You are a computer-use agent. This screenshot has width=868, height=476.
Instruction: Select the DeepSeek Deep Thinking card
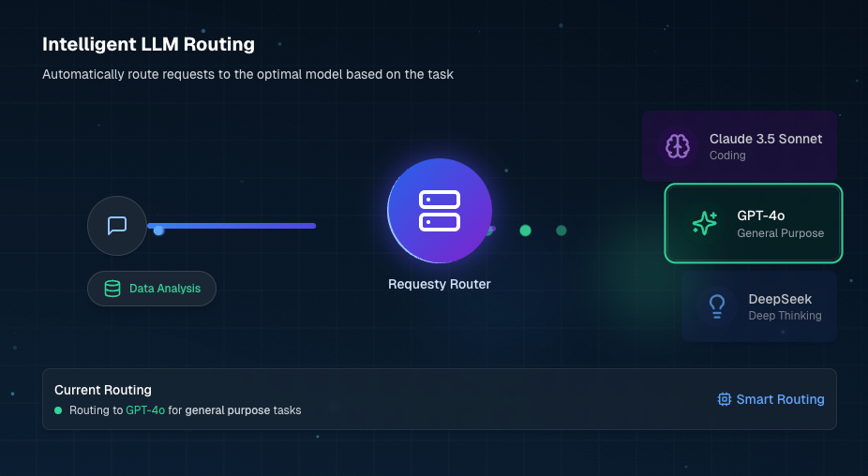(759, 306)
